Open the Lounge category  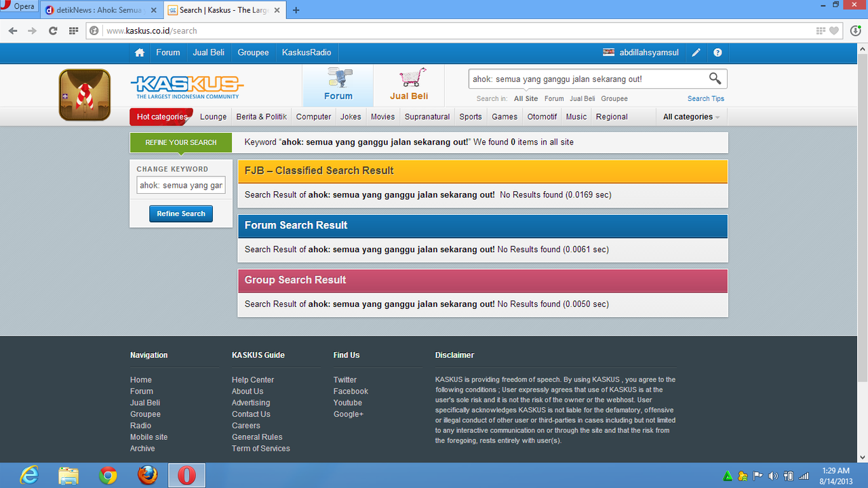point(213,117)
